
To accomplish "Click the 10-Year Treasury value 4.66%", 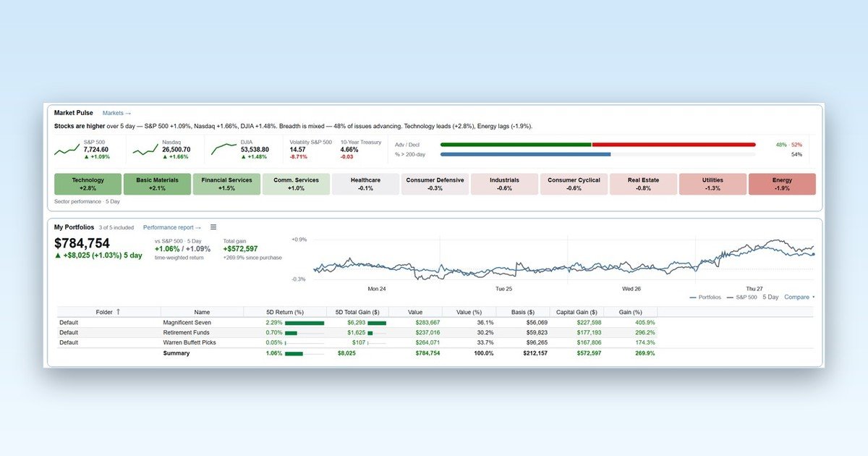I will pos(350,149).
